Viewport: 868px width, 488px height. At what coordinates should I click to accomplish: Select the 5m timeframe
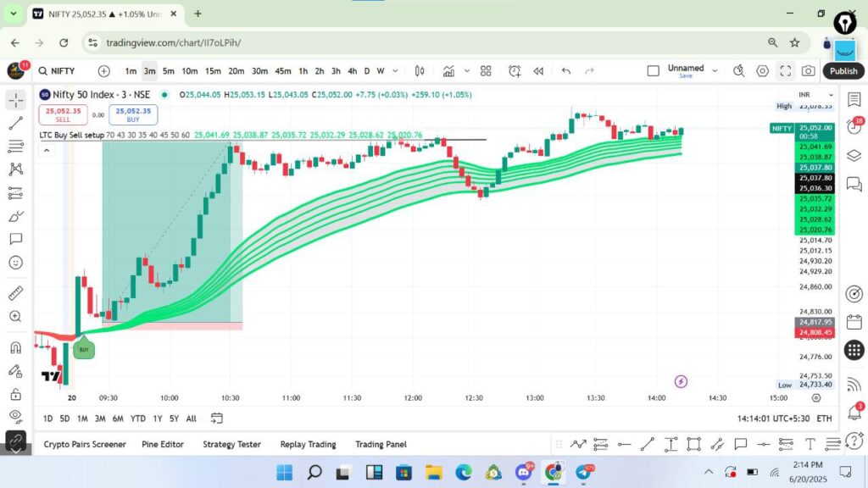169,71
